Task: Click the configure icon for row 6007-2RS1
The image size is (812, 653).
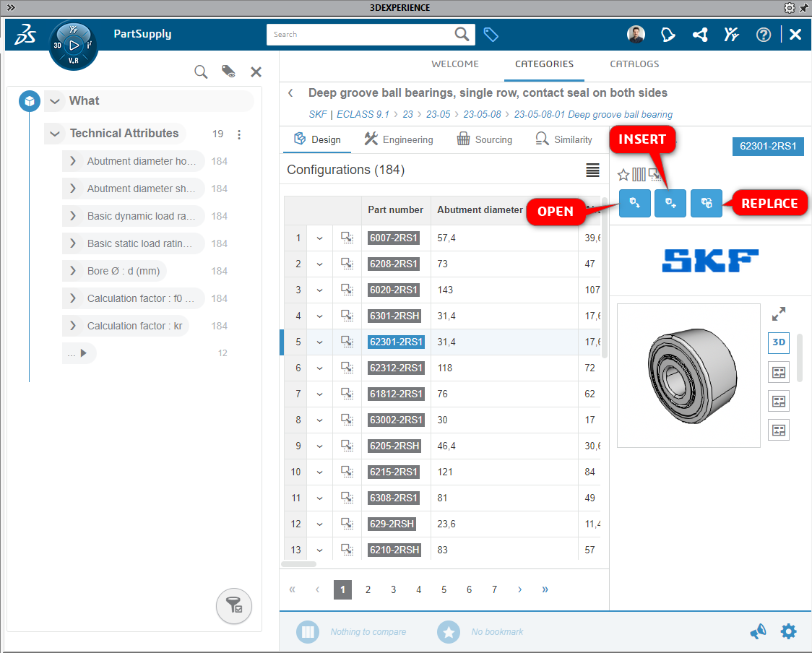Action: pos(347,238)
